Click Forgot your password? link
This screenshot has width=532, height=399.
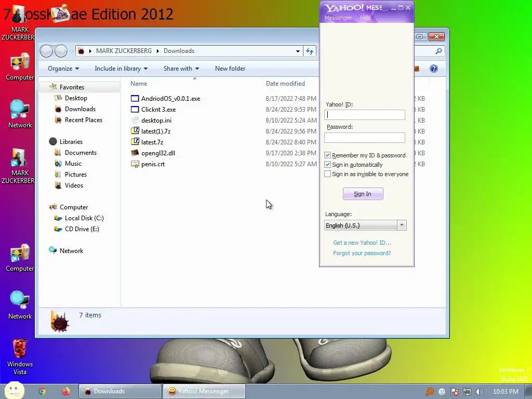(x=362, y=253)
